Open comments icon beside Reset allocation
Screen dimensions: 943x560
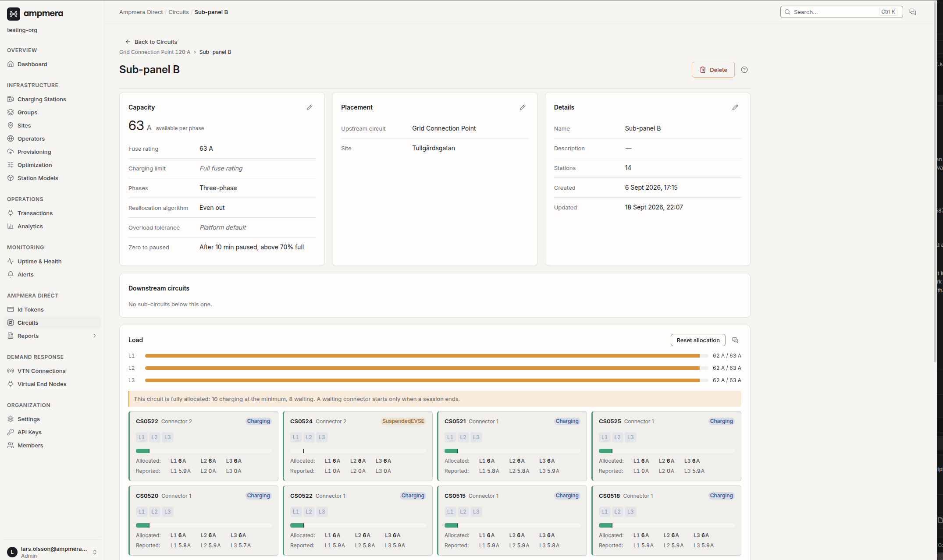(735, 340)
